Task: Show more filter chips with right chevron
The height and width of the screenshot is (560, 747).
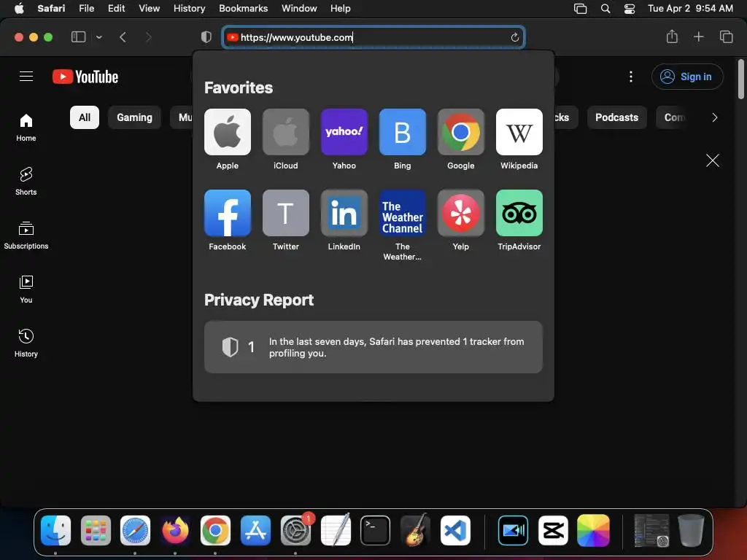Action: click(714, 117)
